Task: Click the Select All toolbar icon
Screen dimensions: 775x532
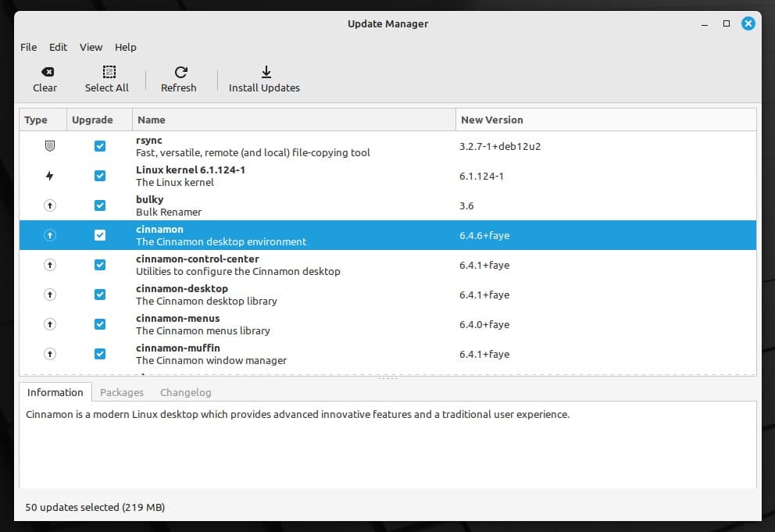Action: coord(109,72)
